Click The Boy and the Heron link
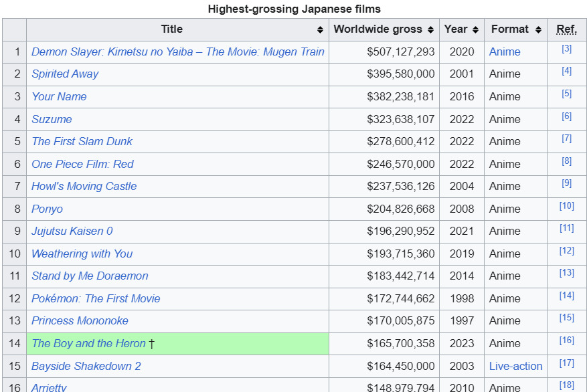 tap(88, 343)
